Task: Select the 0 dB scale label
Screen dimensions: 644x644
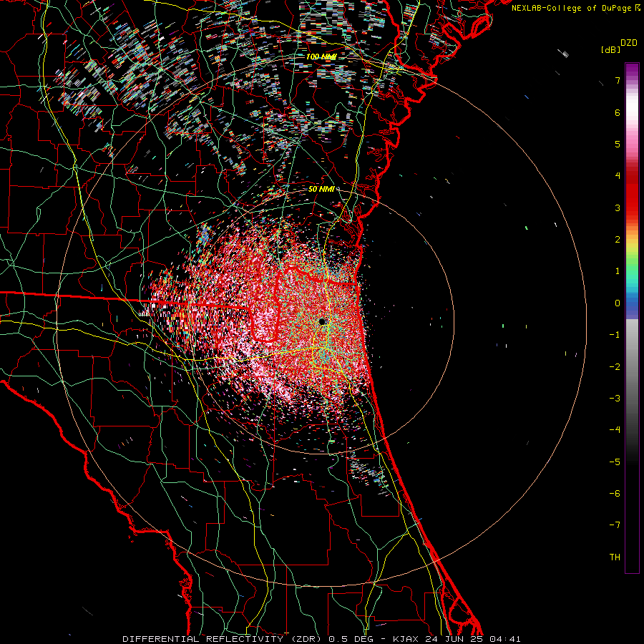Action: 618,303
